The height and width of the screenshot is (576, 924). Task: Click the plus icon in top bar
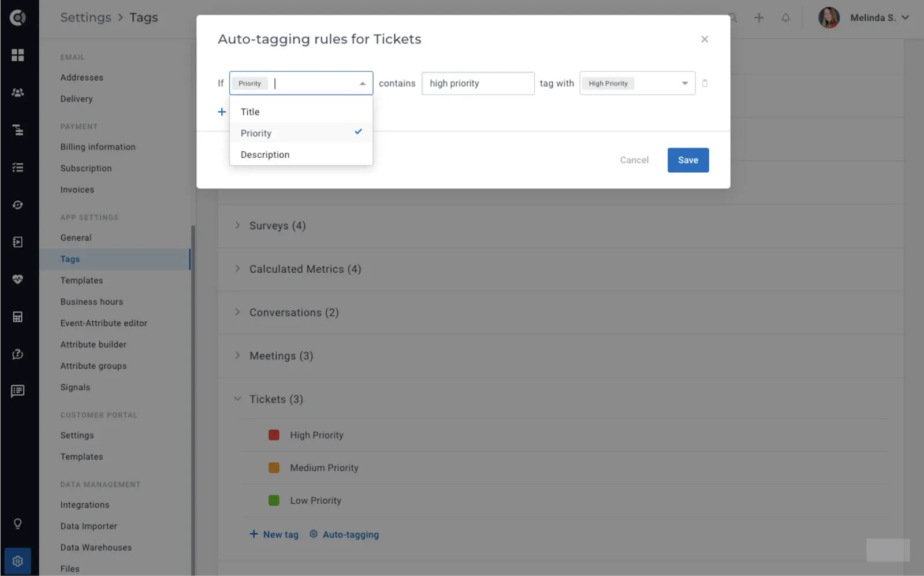click(759, 18)
